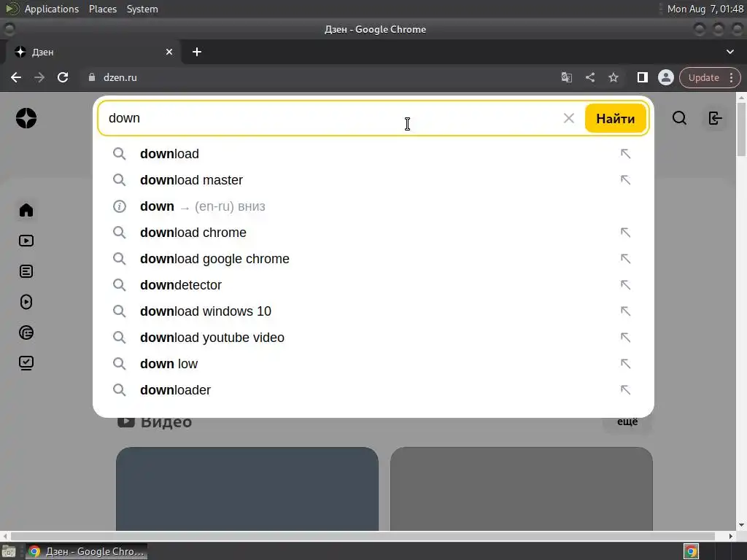Viewport: 747px width, 560px height.
Task: Open the first video thumbnail card
Action: point(247,489)
